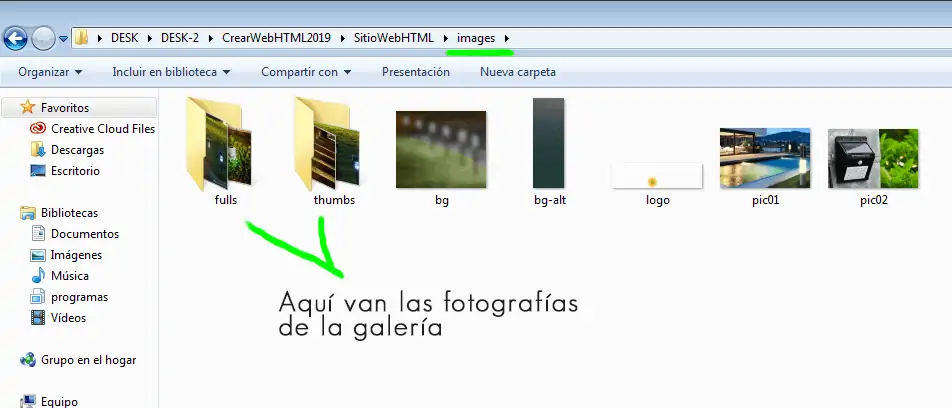Screen dimensions: 952x408
Task: Expand the arrow before DESK breadcrumb
Action: point(100,38)
